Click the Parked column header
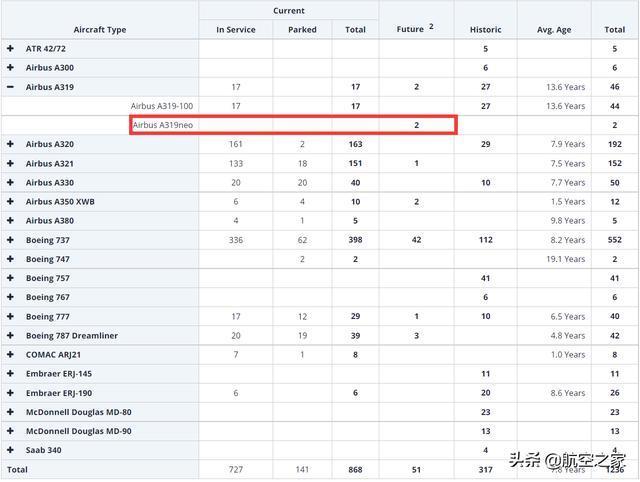640x482 pixels. click(302, 30)
